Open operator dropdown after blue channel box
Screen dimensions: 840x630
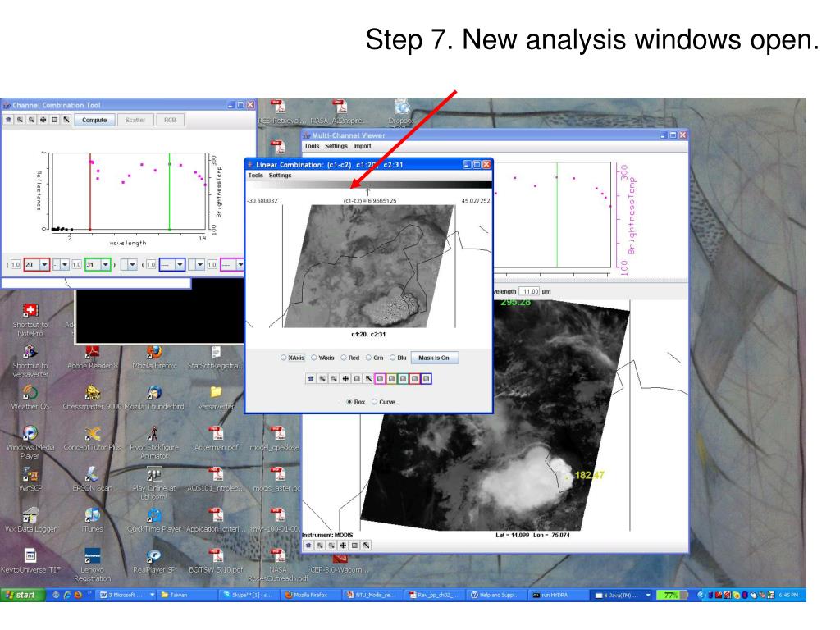point(196,265)
